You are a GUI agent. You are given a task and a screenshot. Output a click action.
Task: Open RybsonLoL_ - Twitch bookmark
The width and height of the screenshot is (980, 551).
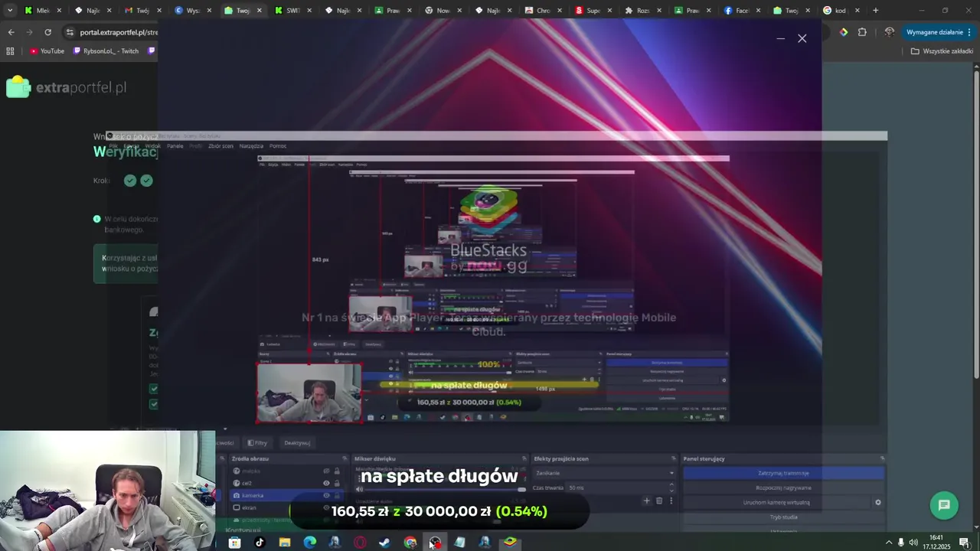tap(106, 51)
